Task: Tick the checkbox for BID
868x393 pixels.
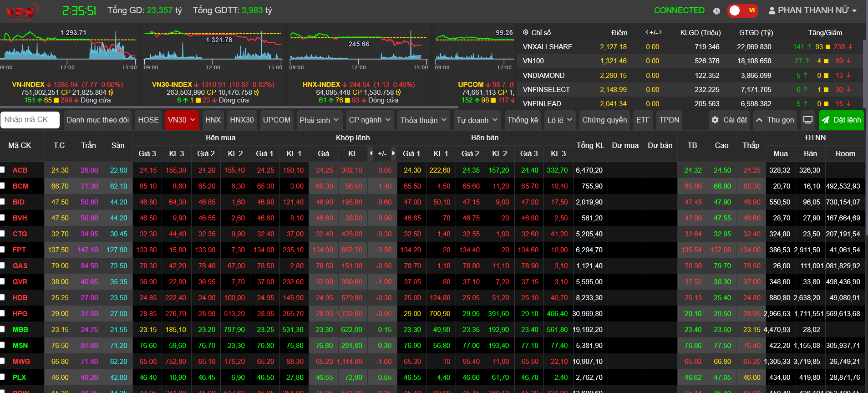Action: pyautogui.click(x=2, y=202)
